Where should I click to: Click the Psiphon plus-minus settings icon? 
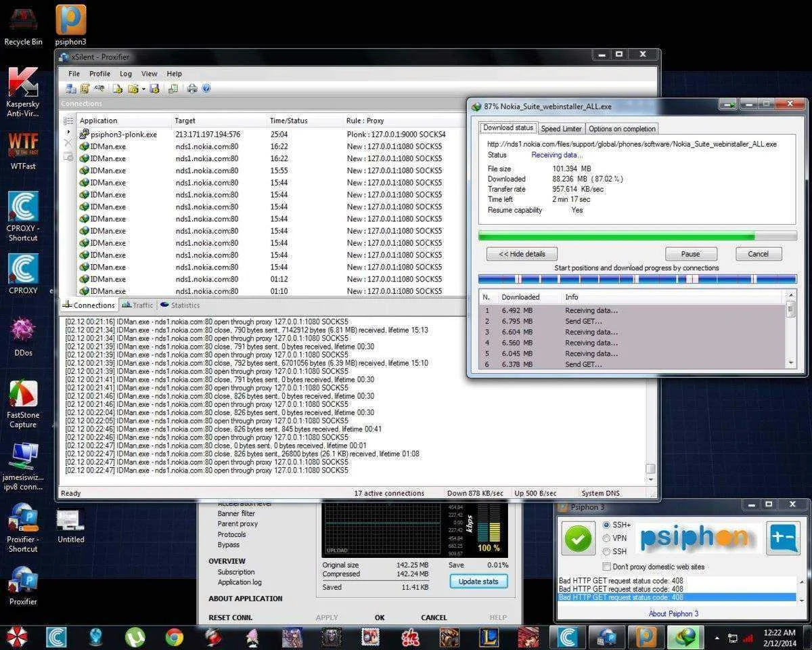(784, 538)
